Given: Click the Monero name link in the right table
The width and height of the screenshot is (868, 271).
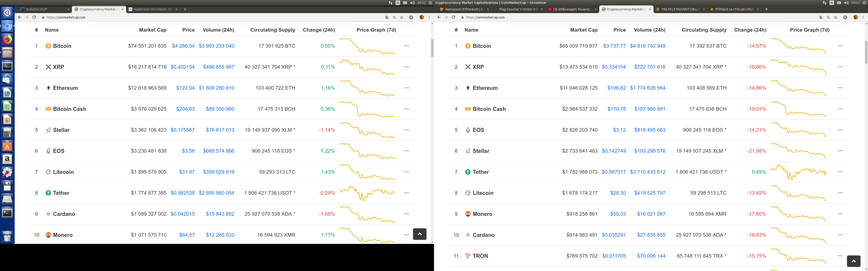Looking at the screenshot, I should 482,214.
